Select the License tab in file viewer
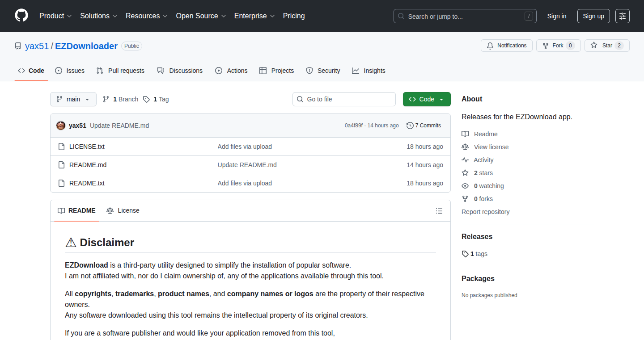Viewport: 644px width, 340px height. [123, 210]
